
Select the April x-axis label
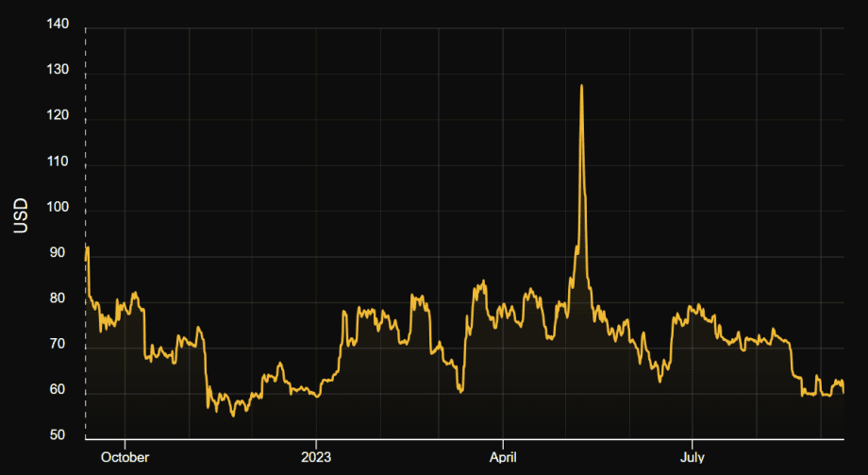[x=503, y=458]
